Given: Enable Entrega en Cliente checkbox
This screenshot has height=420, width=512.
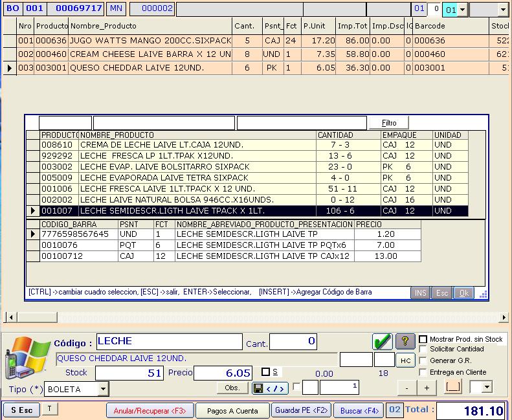Looking at the screenshot, I should click(x=423, y=372).
